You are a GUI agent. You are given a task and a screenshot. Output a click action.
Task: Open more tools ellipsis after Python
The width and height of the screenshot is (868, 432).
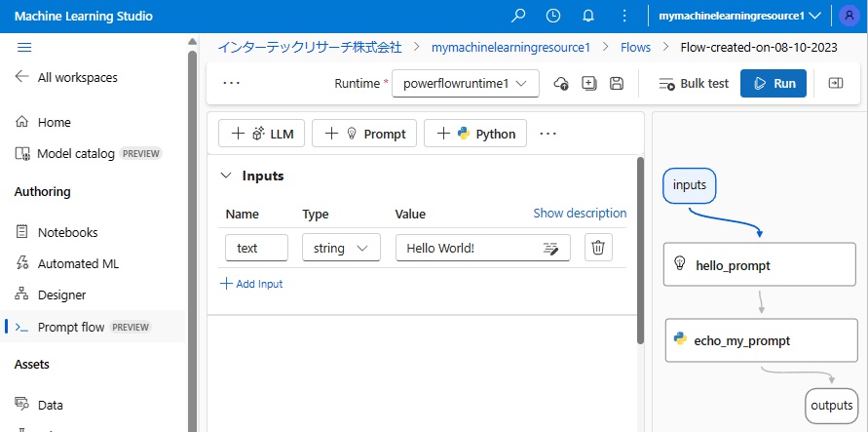547,134
